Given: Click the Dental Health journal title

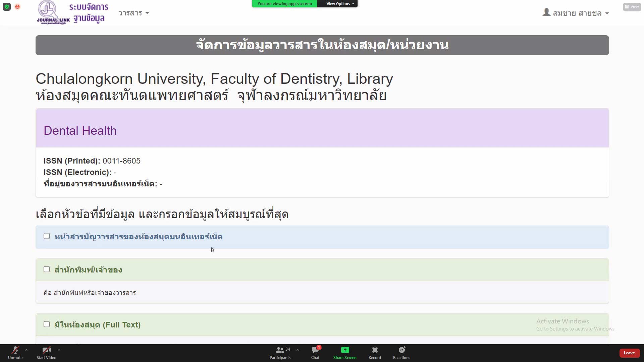Looking at the screenshot, I should click(80, 130).
